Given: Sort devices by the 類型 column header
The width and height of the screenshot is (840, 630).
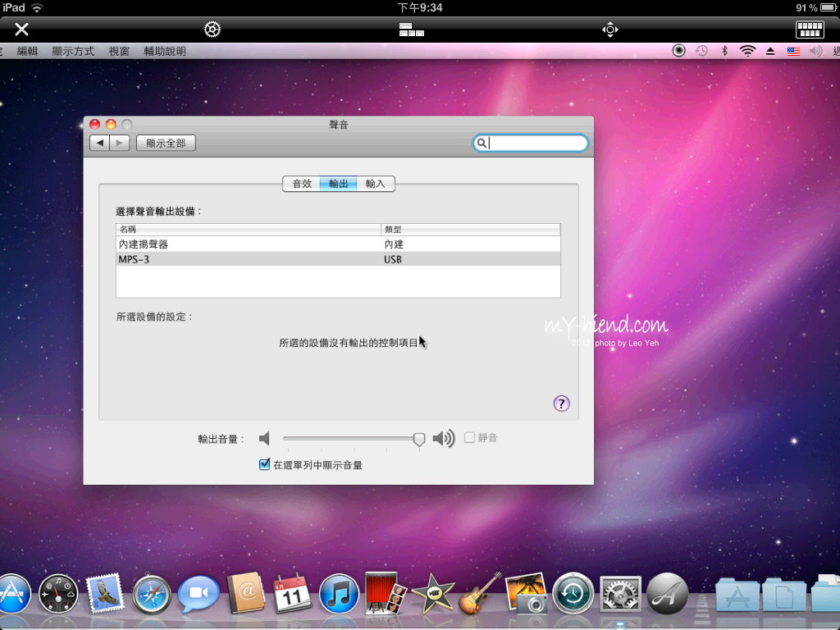Looking at the screenshot, I should coord(470,230).
